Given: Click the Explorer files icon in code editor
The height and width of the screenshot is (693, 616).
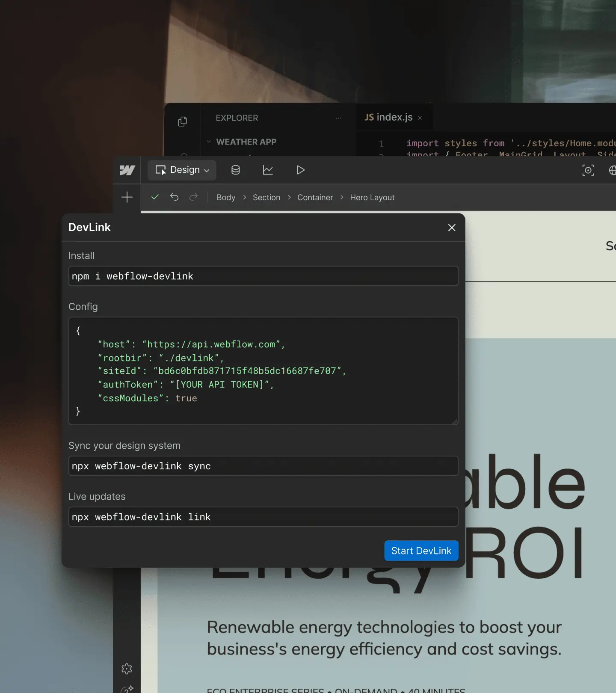Looking at the screenshot, I should (183, 121).
